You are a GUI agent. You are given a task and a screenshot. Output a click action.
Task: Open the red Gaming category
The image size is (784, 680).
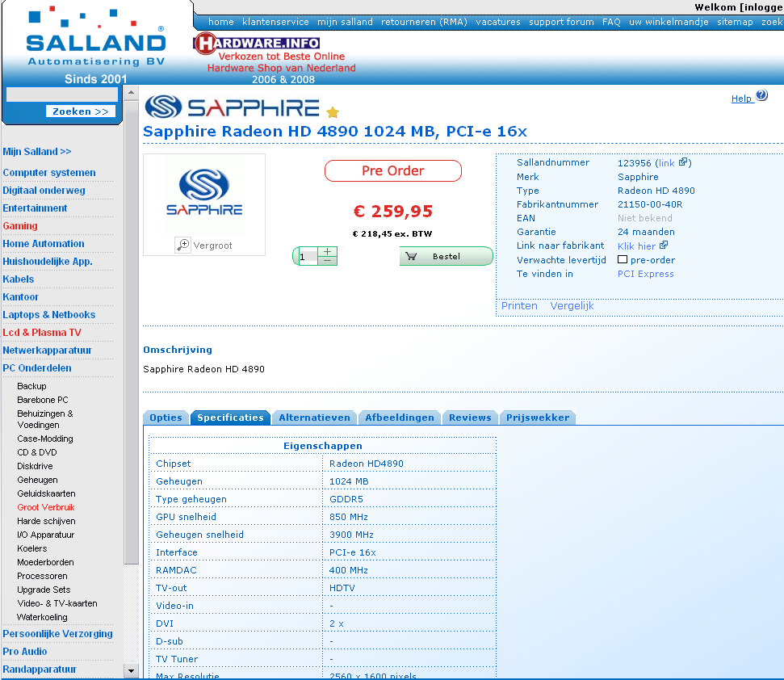pos(20,226)
